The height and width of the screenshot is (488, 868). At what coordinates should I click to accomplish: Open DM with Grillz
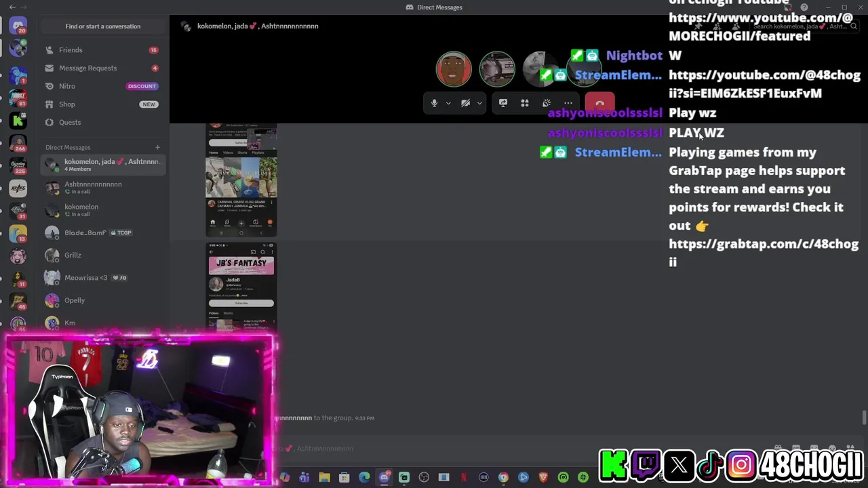(x=103, y=255)
